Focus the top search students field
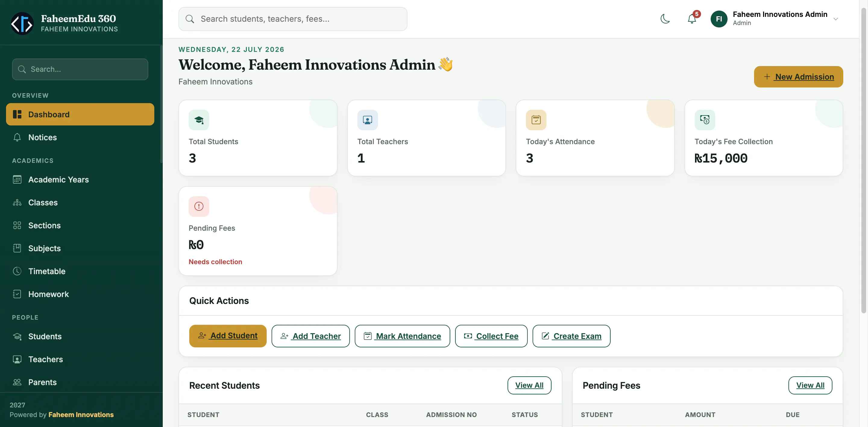This screenshot has height=427, width=868. 292,19
